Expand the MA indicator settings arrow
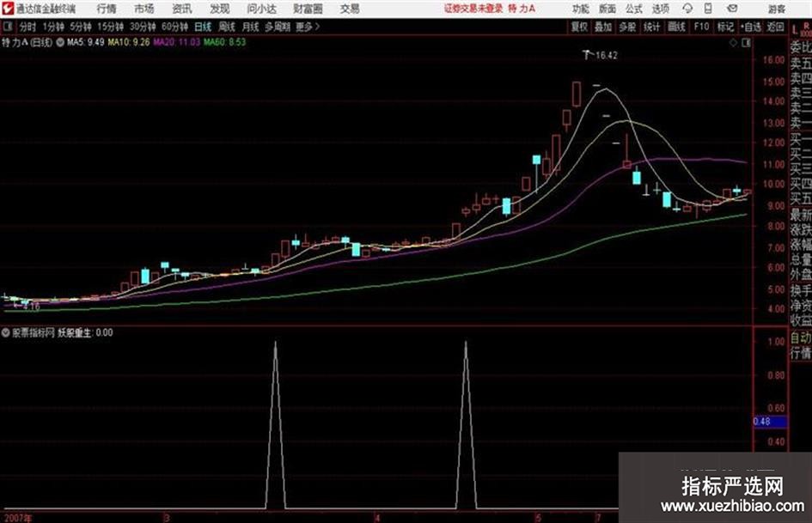This screenshot has height=523, width=812. click(60, 42)
